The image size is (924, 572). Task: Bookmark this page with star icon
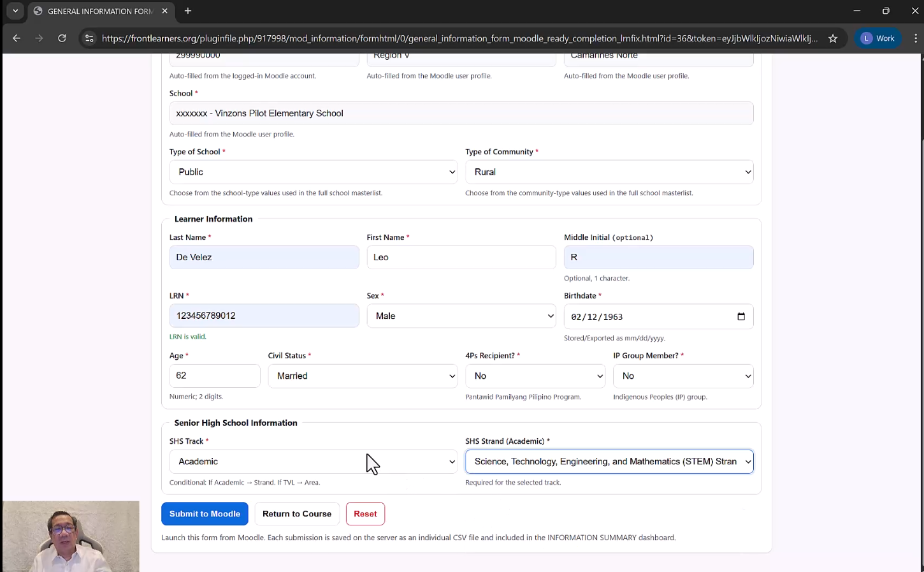[x=833, y=38]
